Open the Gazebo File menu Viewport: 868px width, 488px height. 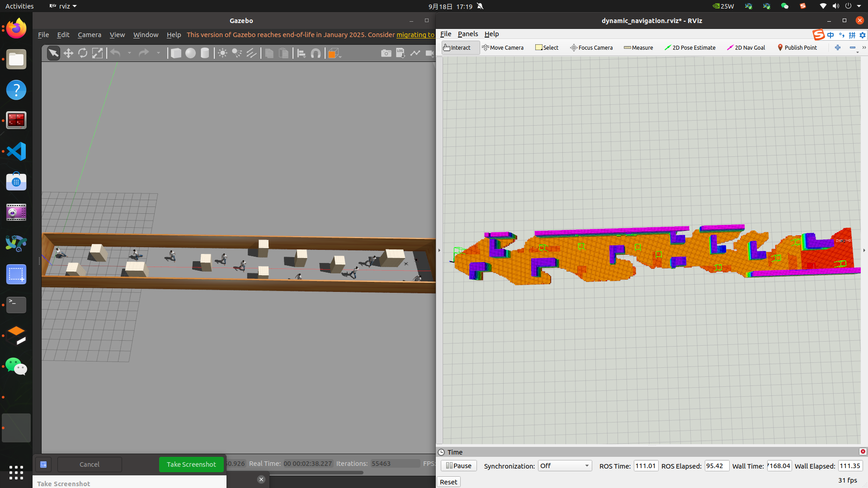pyautogui.click(x=43, y=35)
